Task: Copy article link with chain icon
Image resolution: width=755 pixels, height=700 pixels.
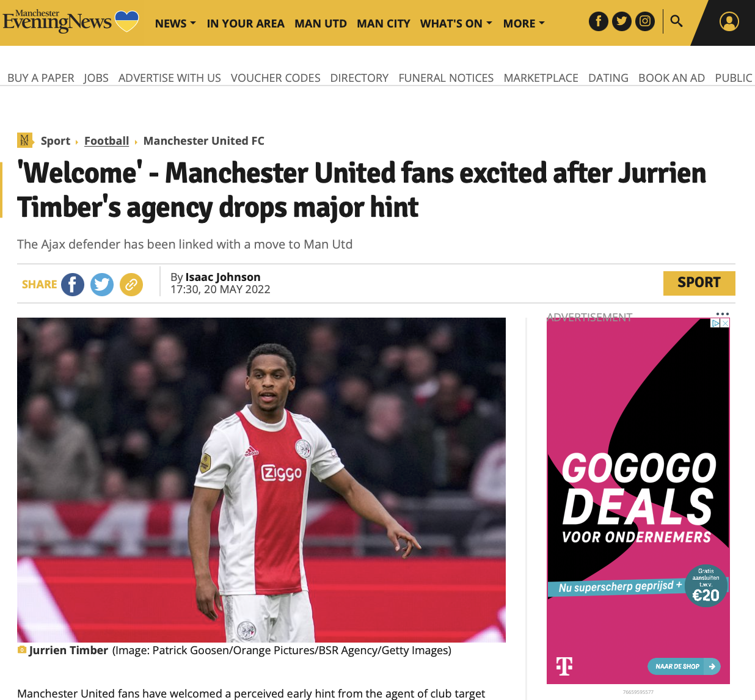Action: point(131,285)
